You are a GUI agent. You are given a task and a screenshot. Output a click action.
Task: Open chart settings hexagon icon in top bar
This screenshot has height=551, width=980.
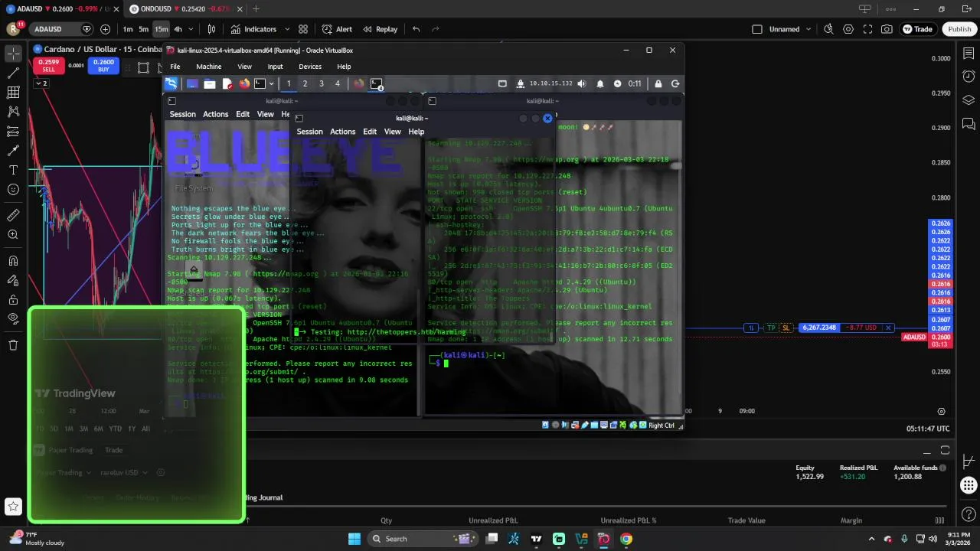[x=848, y=29]
